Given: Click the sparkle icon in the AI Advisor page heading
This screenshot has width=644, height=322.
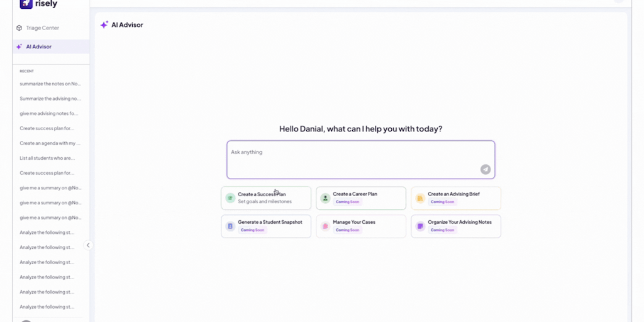Looking at the screenshot, I should click(x=104, y=25).
